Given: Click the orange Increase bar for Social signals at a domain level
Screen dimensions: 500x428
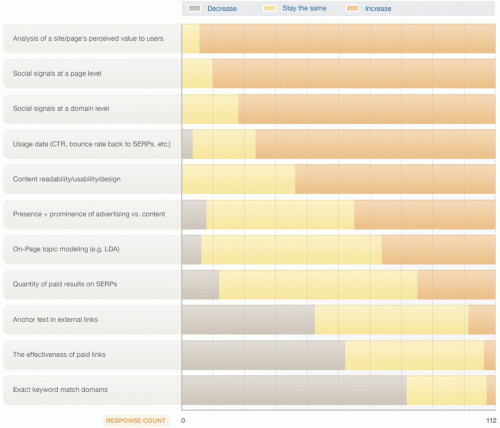Looking at the screenshot, I should pos(367,109).
